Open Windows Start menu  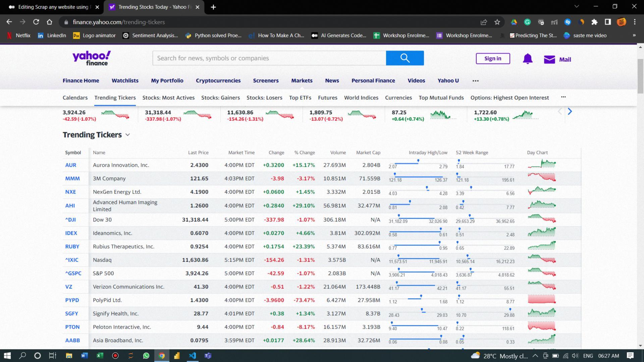(x=7, y=356)
